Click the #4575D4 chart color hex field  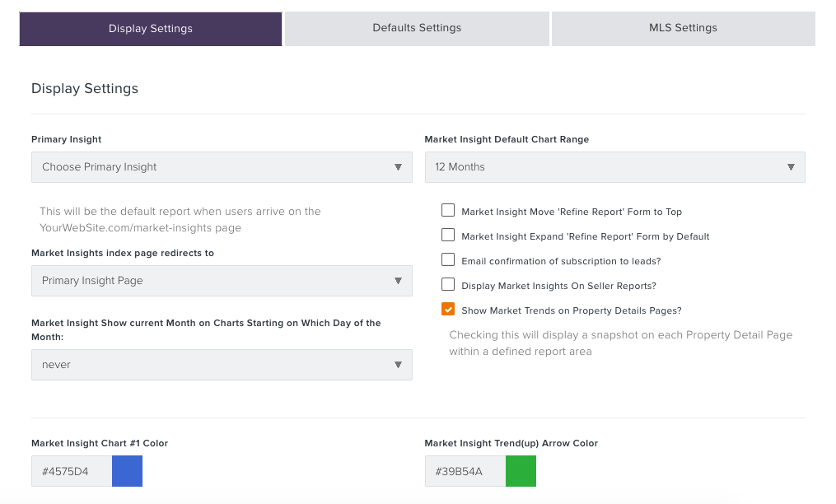(72, 471)
